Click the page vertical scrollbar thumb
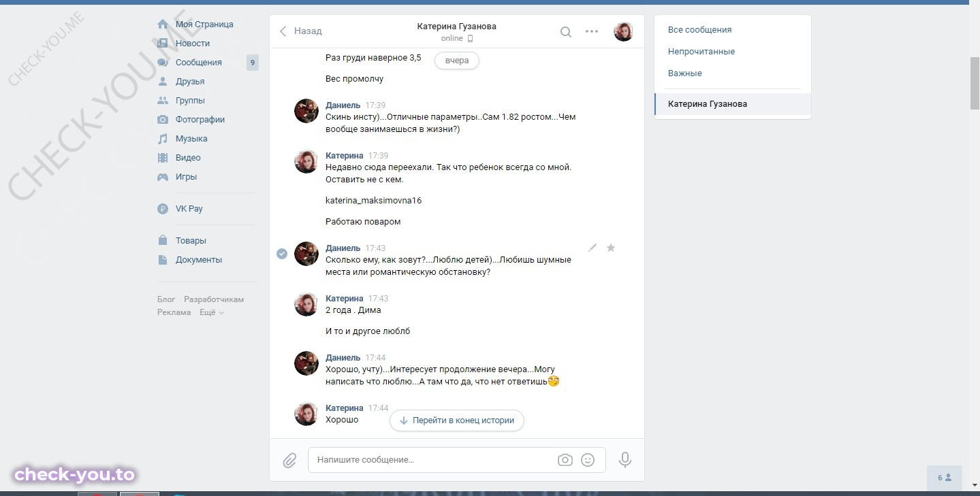 tap(975, 83)
